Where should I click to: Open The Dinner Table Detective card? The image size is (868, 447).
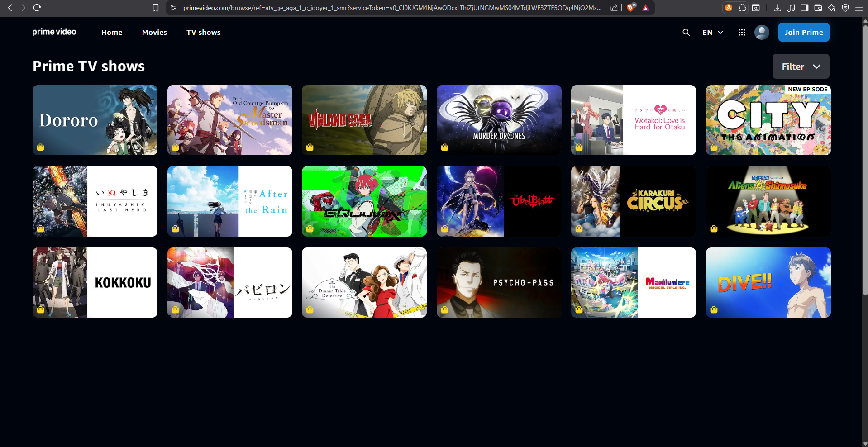364,282
